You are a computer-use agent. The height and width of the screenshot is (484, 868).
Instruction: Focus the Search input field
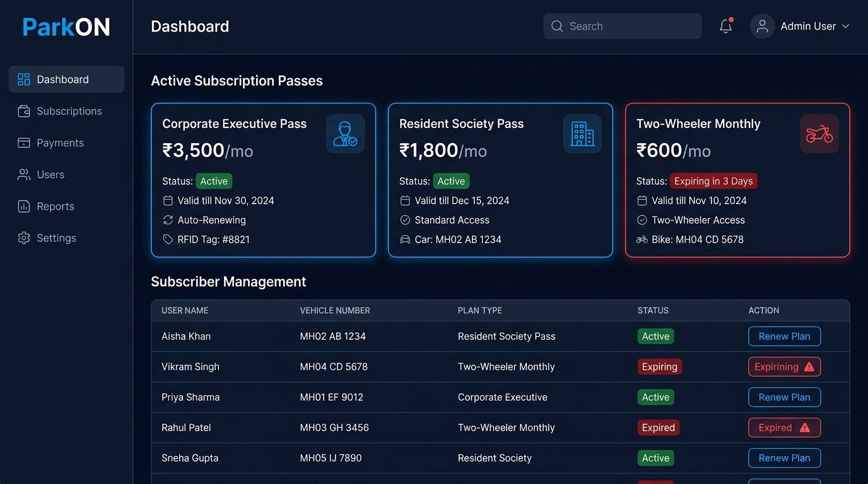(x=623, y=26)
